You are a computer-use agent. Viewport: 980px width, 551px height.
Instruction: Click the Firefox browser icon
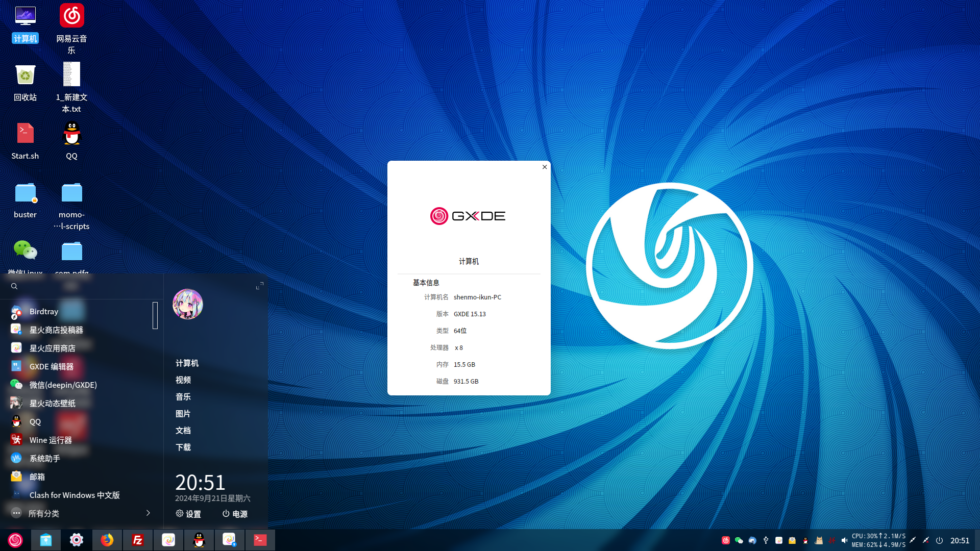click(107, 540)
